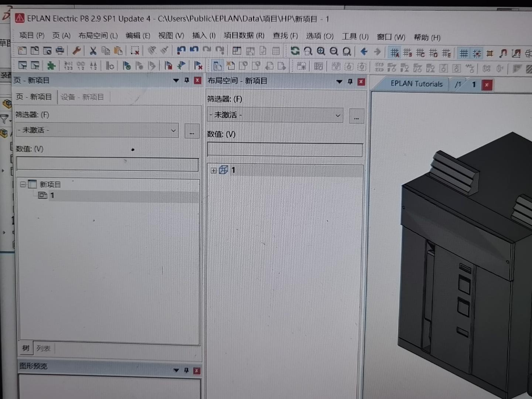Open the 项目数据 (R) menu
This screenshot has height=399, width=532.
(244, 36)
